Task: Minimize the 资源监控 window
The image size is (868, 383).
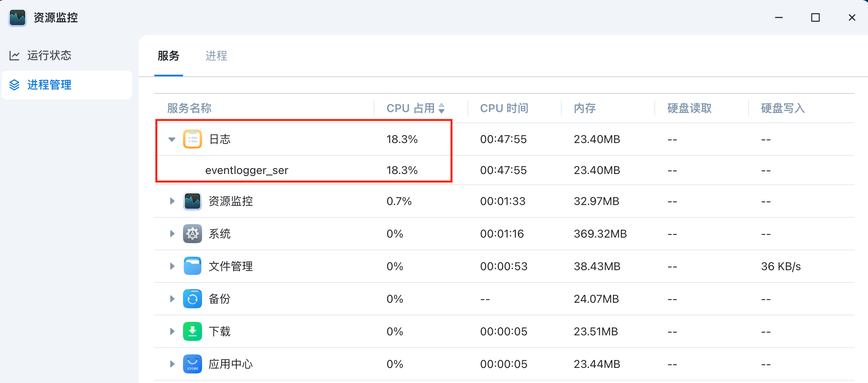Action: coord(779,17)
